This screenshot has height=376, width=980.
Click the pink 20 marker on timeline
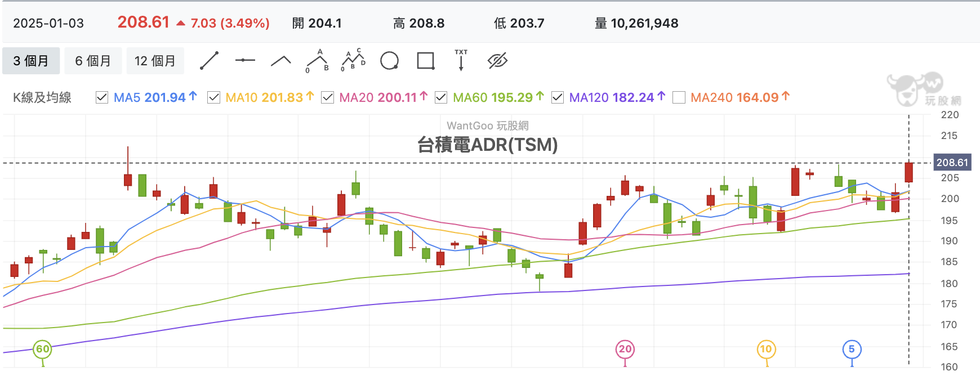(625, 350)
